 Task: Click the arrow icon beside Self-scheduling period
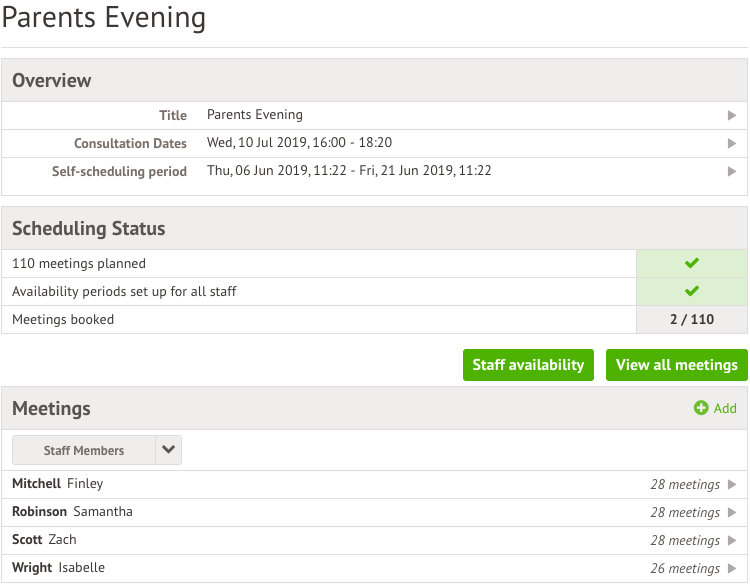click(732, 172)
